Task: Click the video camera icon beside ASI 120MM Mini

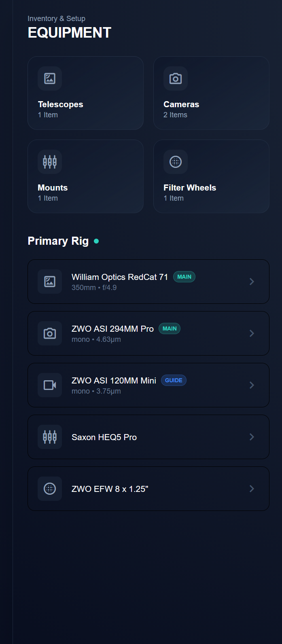Action: [x=49, y=385]
